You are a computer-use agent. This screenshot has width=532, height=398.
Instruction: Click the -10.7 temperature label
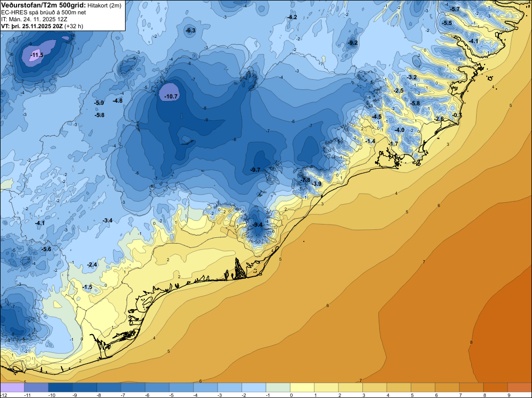click(x=171, y=96)
